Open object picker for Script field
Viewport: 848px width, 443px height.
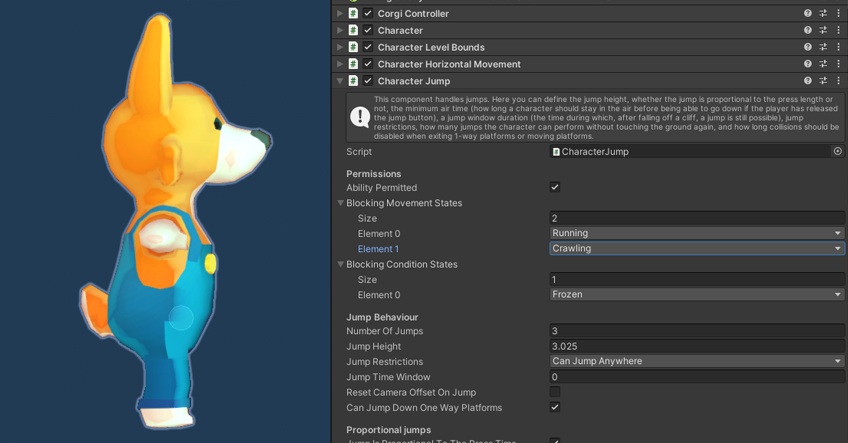pos(837,152)
